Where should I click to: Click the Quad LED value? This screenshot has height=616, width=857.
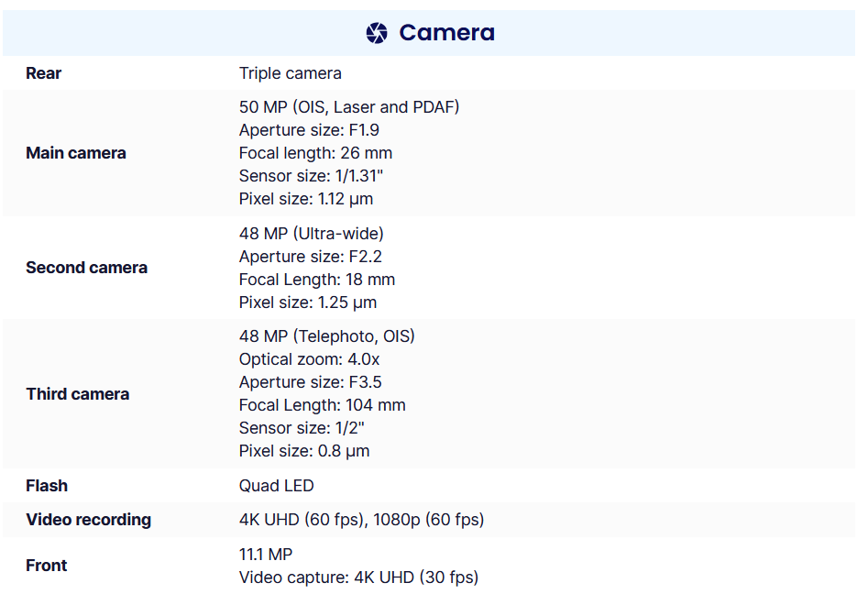276,486
